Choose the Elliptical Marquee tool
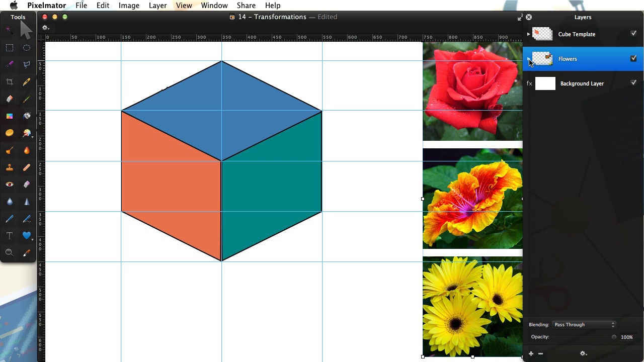 (27, 48)
